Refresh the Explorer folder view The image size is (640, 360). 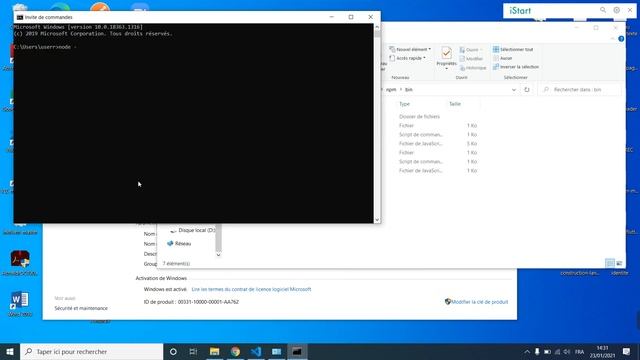tap(527, 90)
